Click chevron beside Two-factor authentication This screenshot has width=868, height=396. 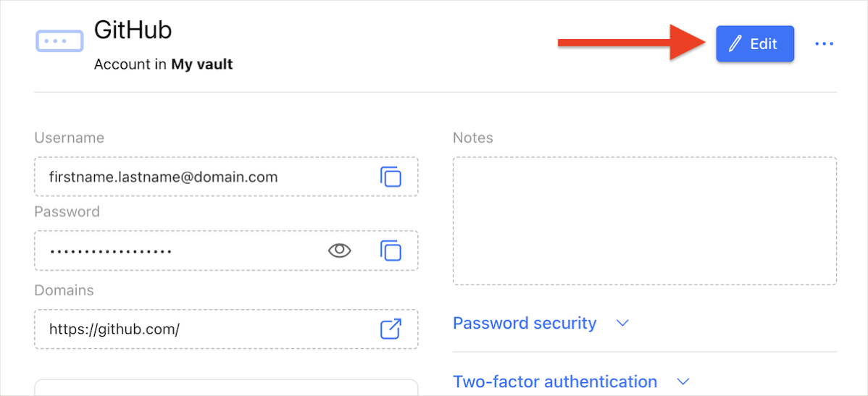click(x=684, y=382)
